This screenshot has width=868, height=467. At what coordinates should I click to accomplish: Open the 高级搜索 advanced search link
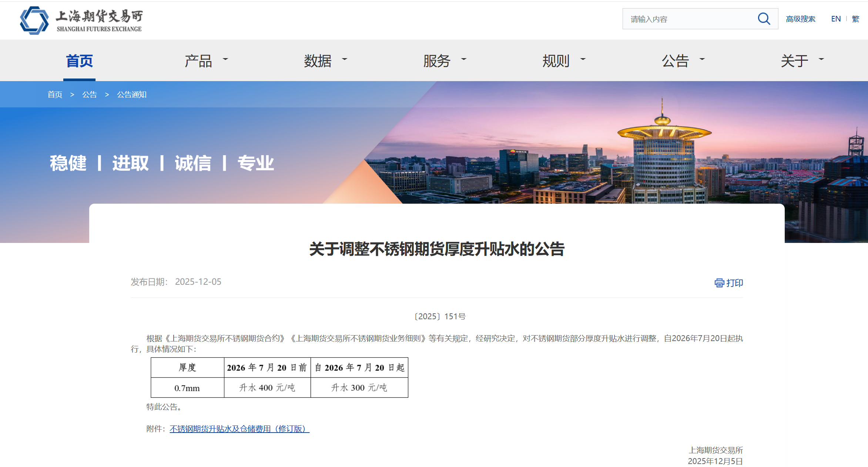[800, 19]
